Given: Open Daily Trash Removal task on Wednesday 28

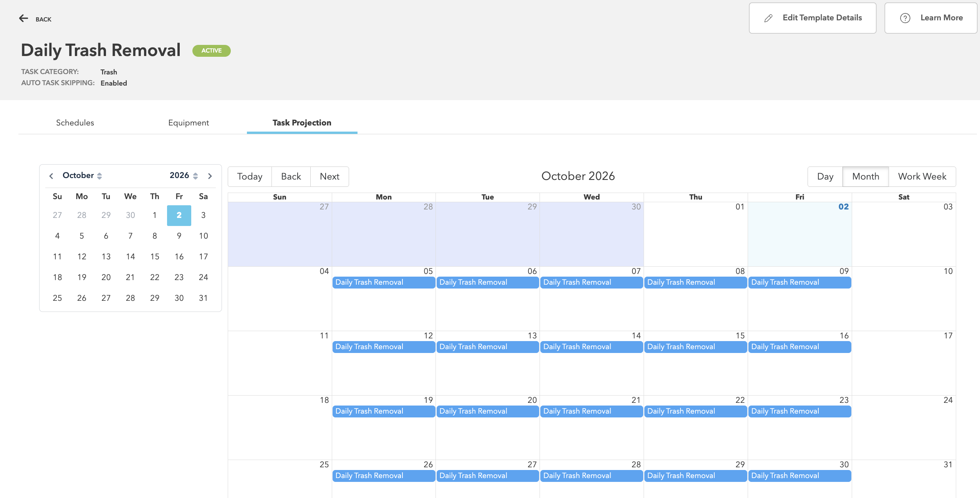Looking at the screenshot, I should (591, 476).
